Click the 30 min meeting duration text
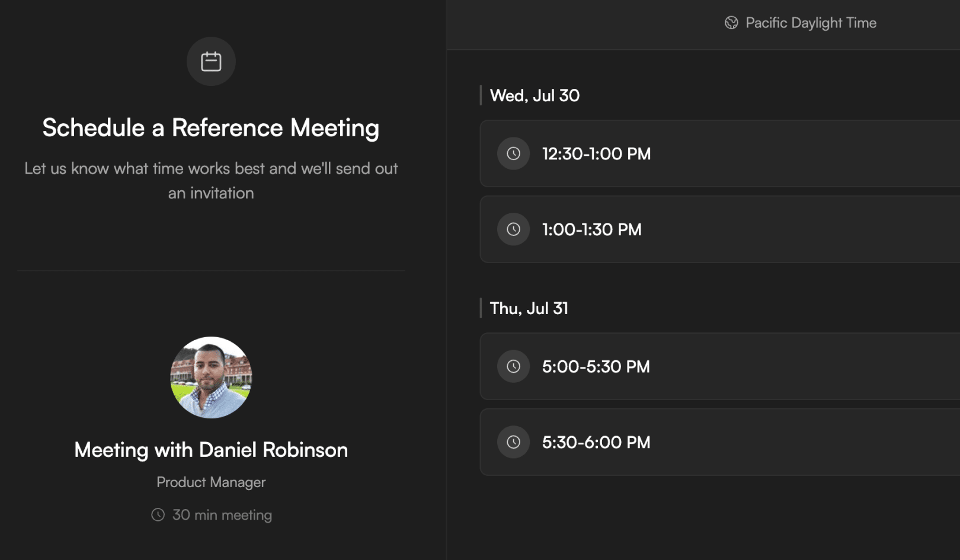Image resolution: width=960 pixels, height=560 pixels. (x=222, y=515)
